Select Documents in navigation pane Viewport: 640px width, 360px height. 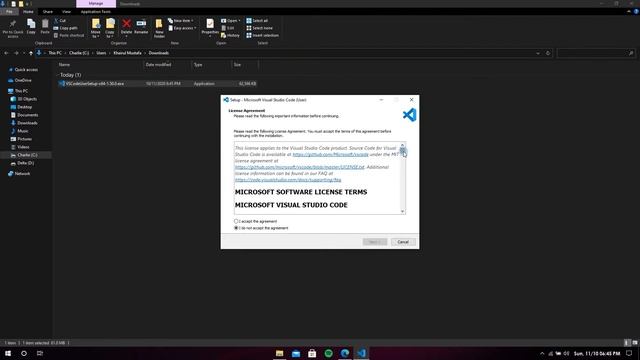[27, 115]
